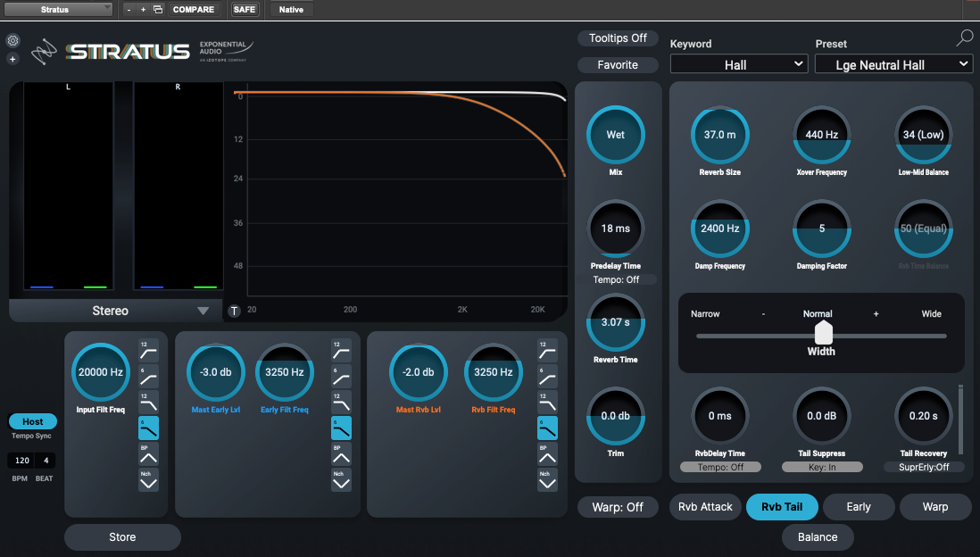Image resolution: width=980 pixels, height=557 pixels.
Task: Click the Width slider handle
Action: [824, 333]
